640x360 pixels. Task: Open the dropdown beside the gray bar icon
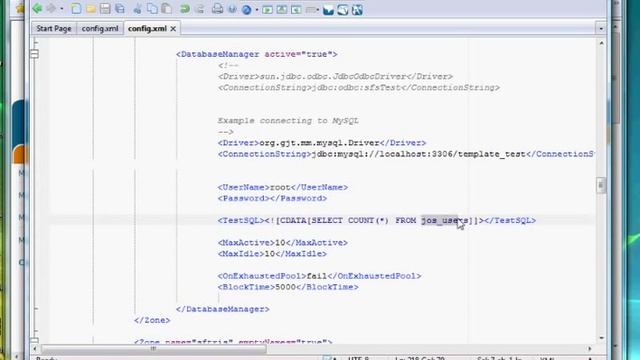coord(318,9)
